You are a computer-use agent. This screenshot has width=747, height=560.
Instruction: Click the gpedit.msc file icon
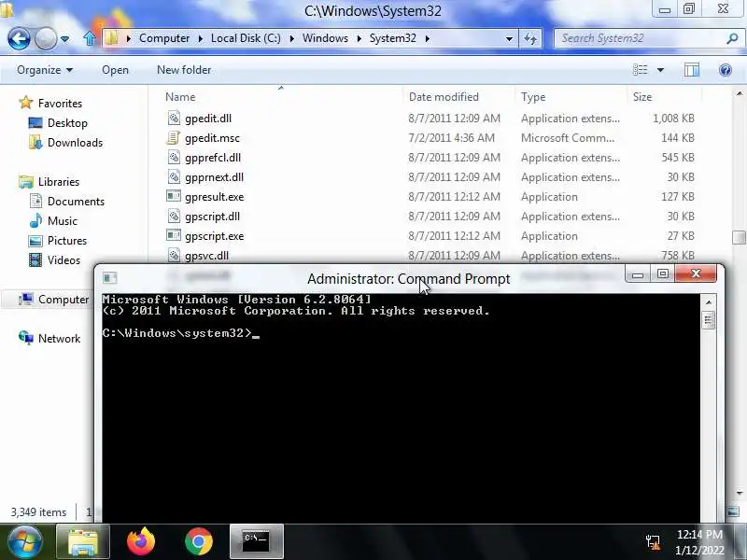point(174,137)
